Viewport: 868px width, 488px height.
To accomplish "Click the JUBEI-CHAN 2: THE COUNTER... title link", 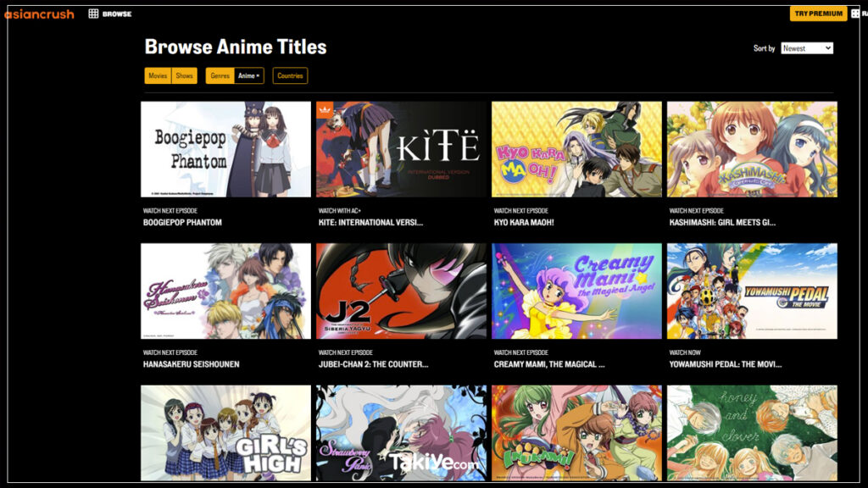I will coord(373,364).
